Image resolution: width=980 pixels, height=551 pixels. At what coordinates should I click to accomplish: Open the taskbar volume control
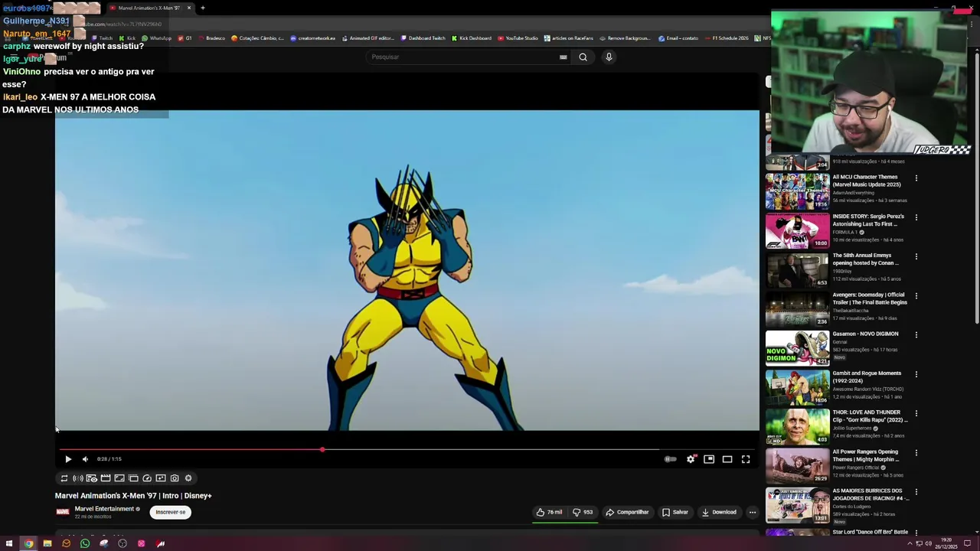(929, 544)
